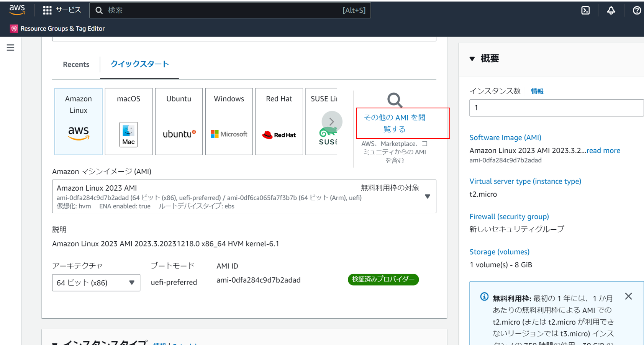This screenshot has width=644, height=345.
Task: Switch to the Recents tab
Action: pos(76,64)
